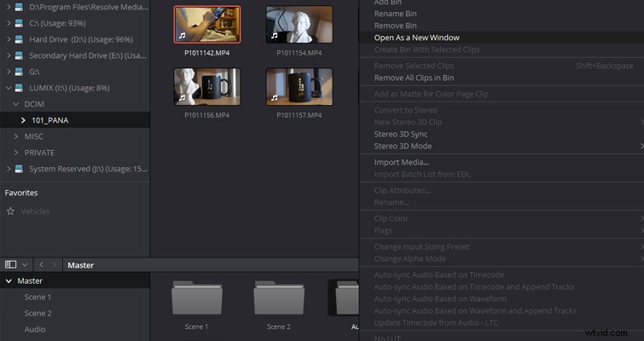Click the PRIVATE folder label
Screen dimensions: 644x341
(39, 153)
